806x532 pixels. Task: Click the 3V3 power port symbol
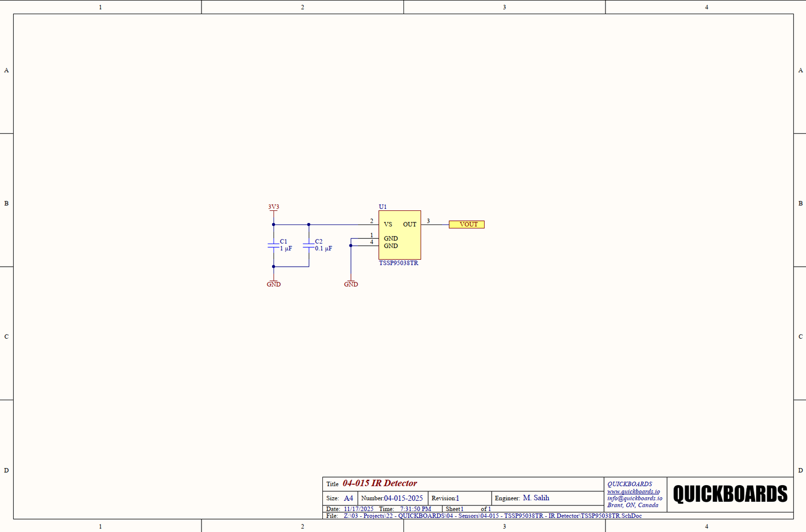[x=274, y=207]
